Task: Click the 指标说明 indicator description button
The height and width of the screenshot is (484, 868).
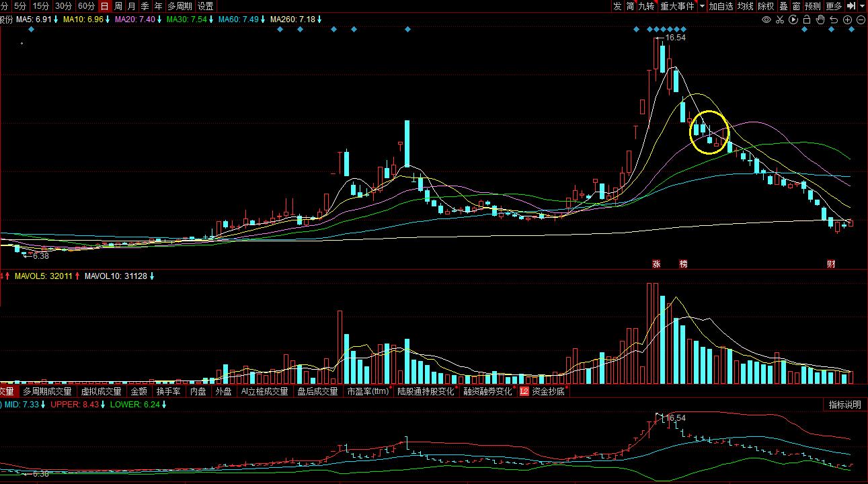Action: tap(844, 405)
